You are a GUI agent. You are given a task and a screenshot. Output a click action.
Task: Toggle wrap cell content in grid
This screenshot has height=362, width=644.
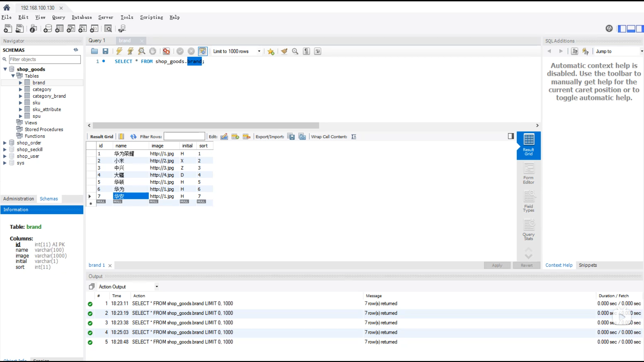354,137
